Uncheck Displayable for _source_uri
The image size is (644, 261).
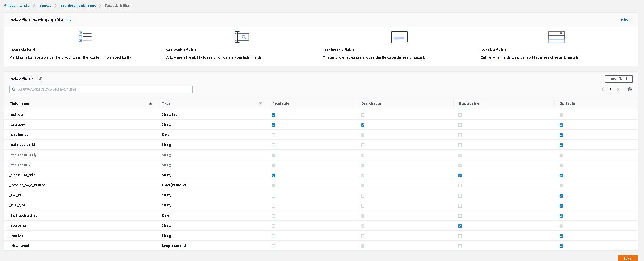click(460, 226)
